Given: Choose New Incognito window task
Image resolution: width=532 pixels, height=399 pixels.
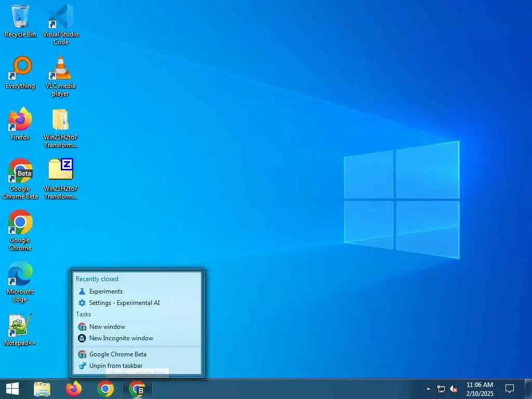Looking at the screenshot, I should (137, 338).
